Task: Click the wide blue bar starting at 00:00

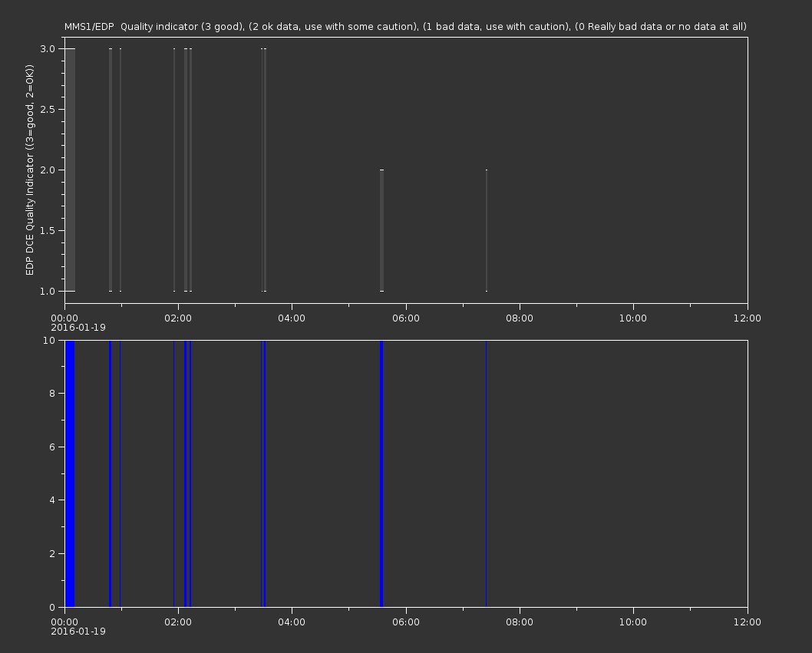Action: click(69, 473)
